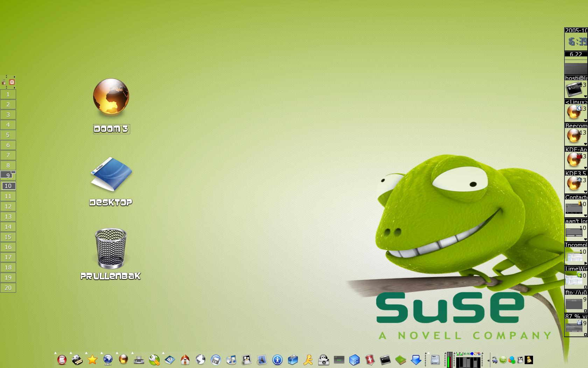Click the colored hexagons tray icon
Viewport: 588px width, 368px height.
[512, 360]
